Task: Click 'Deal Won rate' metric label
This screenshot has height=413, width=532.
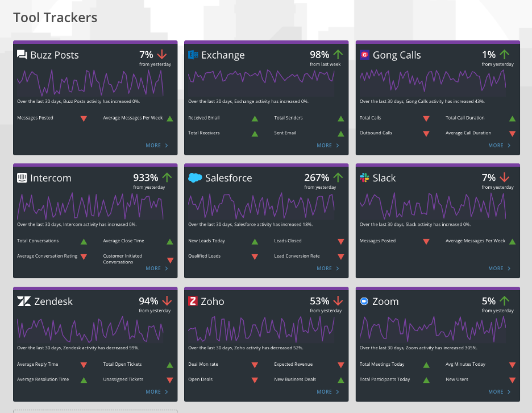Action: coord(203,364)
